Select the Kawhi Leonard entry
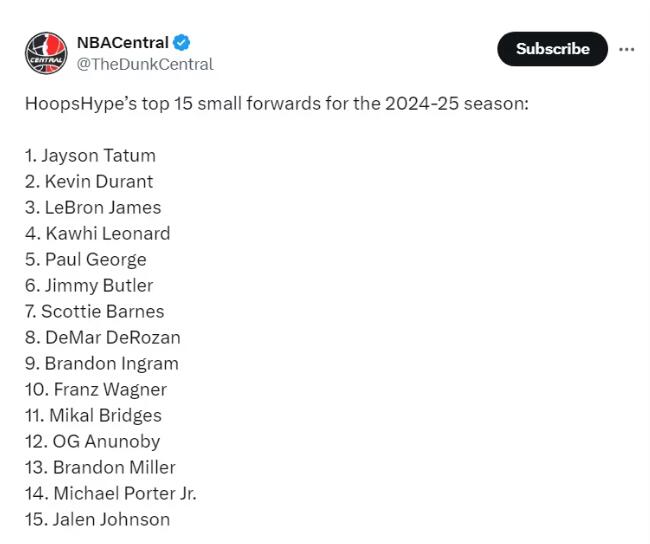 tap(98, 234)
